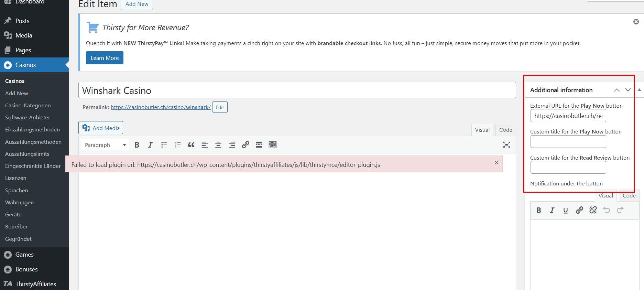Move Additional information box down
The width and height of the screenshot is (644, 290).
(628, 90)
